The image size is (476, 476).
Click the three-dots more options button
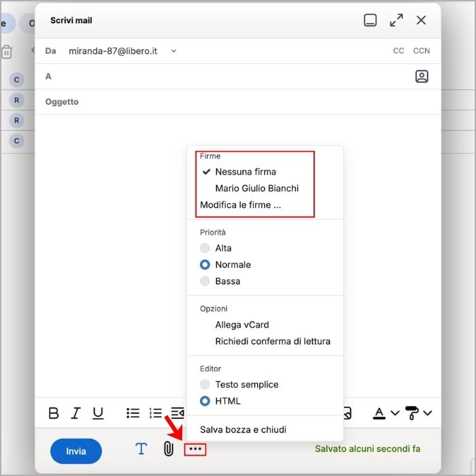tap(195, 449)
